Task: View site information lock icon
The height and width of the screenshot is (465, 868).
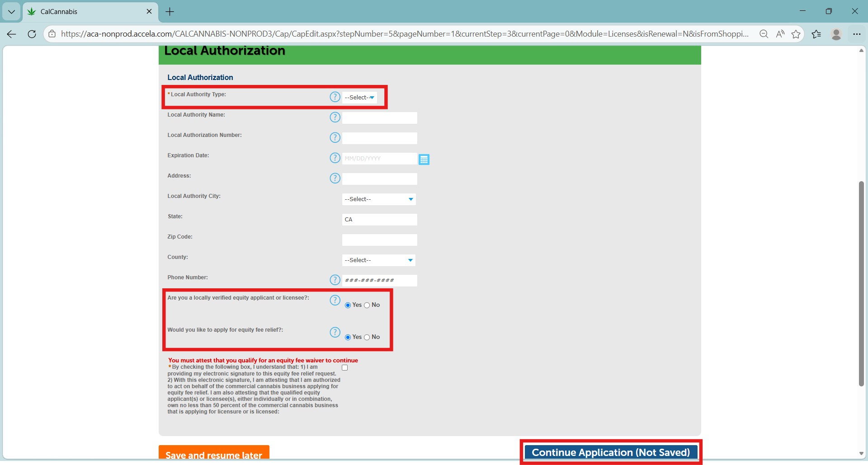Action: [x=52, y=34]
